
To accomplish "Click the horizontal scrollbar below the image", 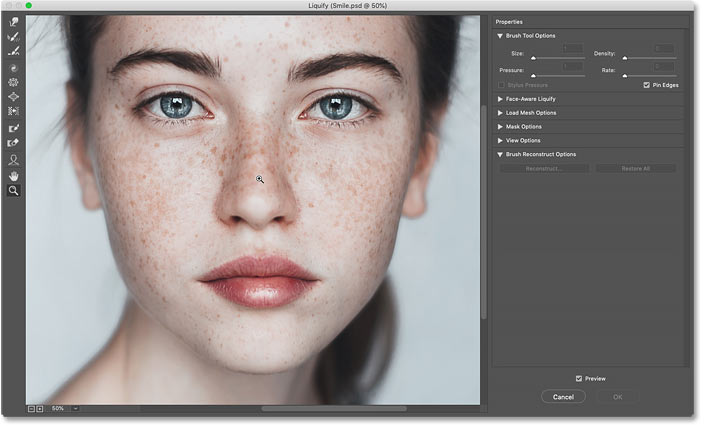I will click(334, 408).
